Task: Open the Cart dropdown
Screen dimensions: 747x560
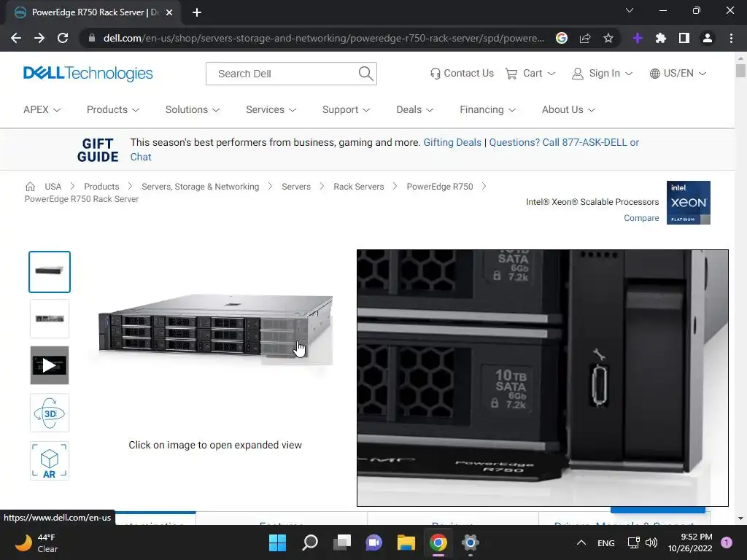Action: point(539,74)
